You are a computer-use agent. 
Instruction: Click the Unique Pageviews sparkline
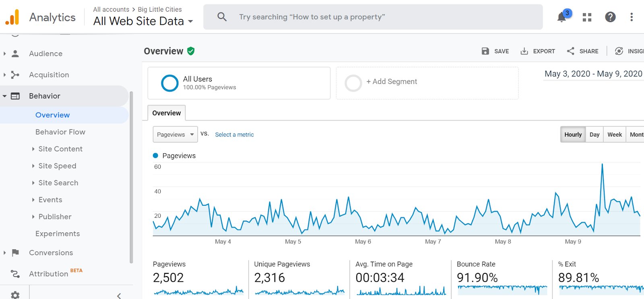pos(299,291)
